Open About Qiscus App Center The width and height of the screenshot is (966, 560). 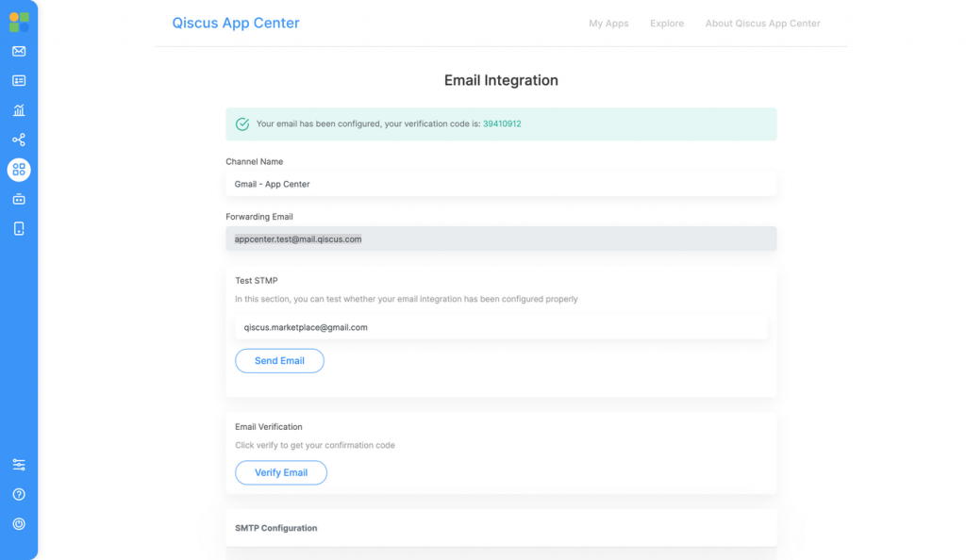[762, 24]
